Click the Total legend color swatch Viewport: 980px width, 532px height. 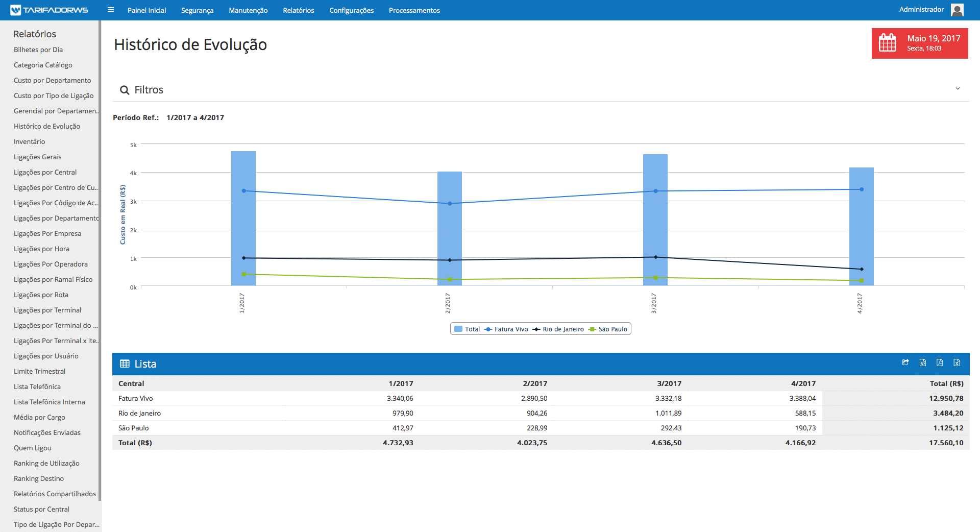pos(458,329)
